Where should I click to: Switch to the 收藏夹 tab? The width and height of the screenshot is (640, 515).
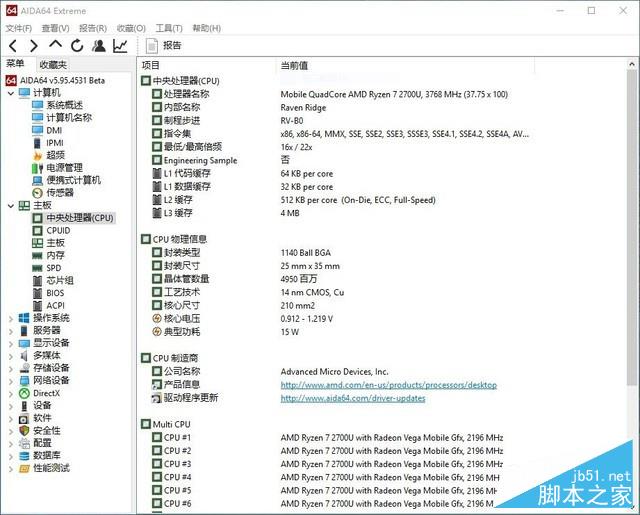click(x=53, y=64)
